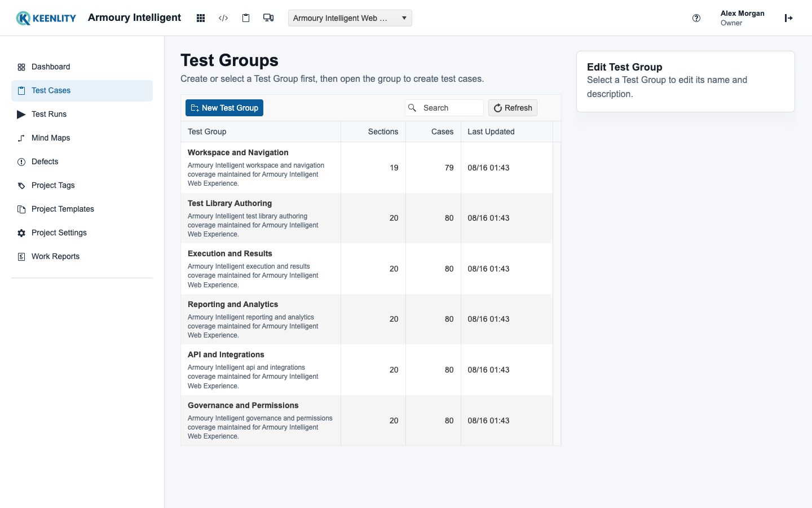Sort by Cases column header
812x508 pixels.
pos(433,132)
